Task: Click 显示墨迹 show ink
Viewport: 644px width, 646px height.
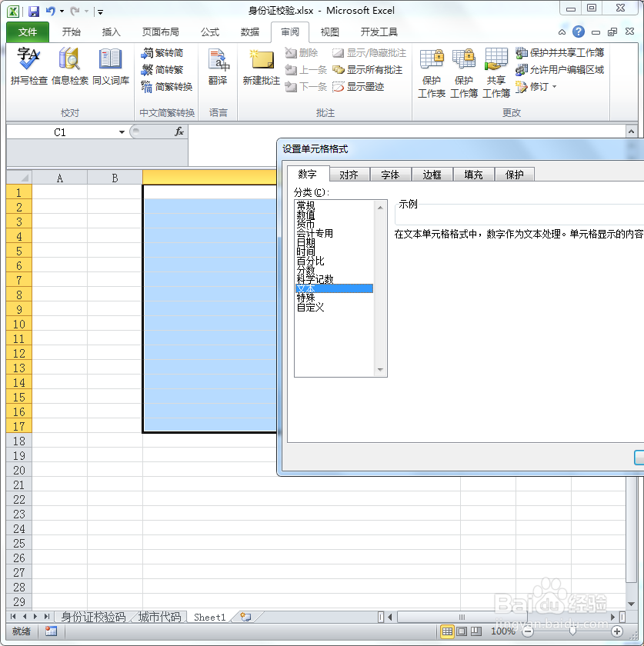Action: [359, 86]
